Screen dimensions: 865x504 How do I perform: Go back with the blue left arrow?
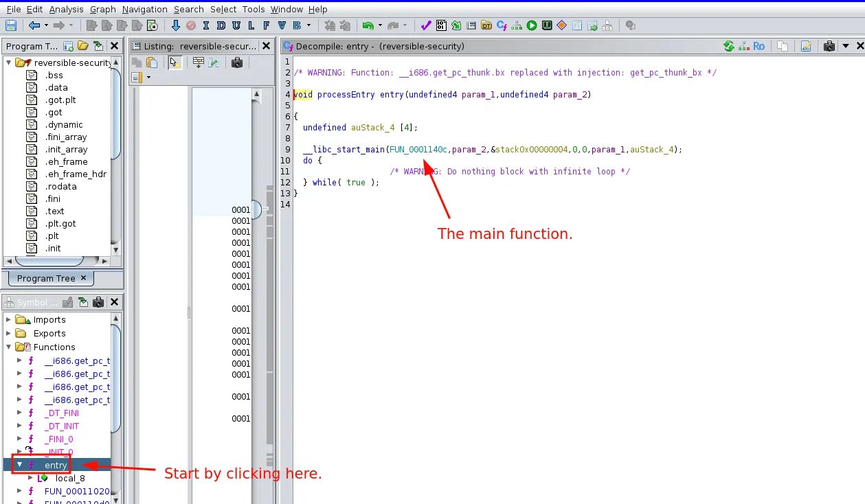pos(34,25)
